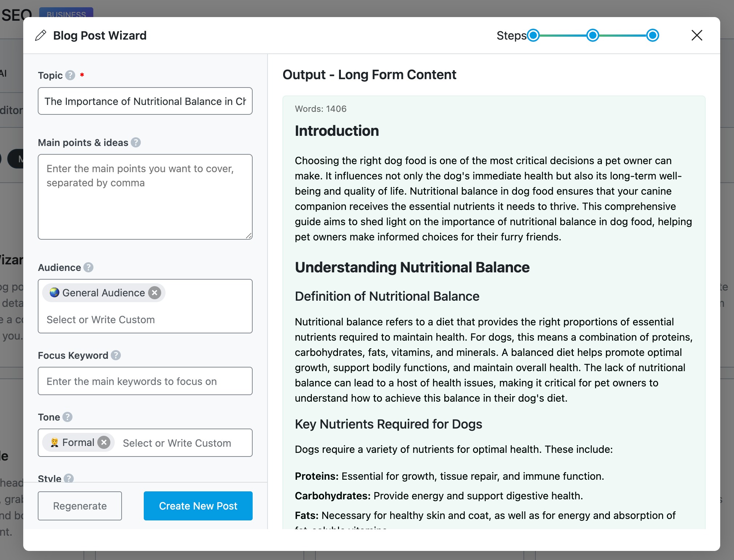The width and height of the screenshot is (734, 560).
Task: Click the Proteins list item
Action: pyautogui.click(x=449, y=476)
